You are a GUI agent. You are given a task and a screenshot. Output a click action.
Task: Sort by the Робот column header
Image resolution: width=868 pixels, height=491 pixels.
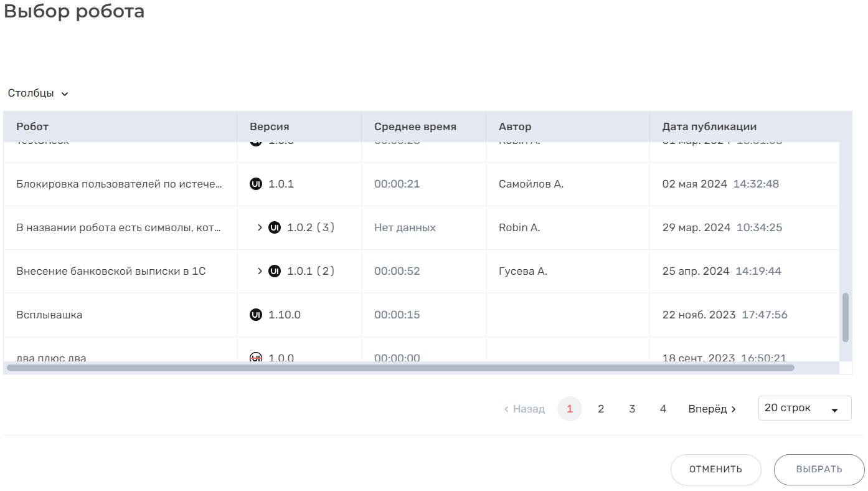(32, 126)
